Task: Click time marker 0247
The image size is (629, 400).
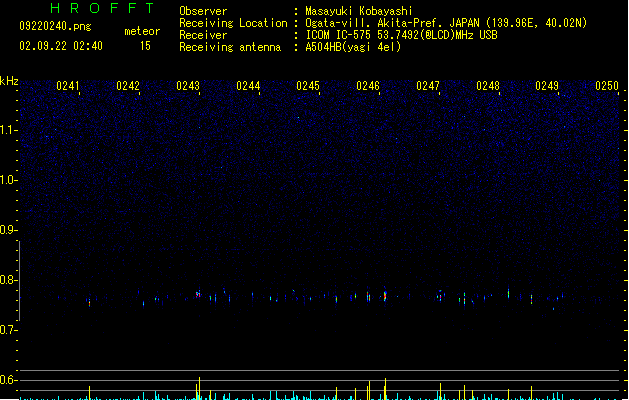Action: pos(428,86)
